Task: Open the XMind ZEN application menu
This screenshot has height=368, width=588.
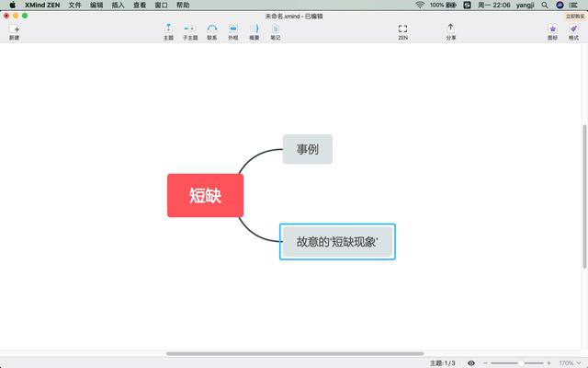Action: point(42,5)
